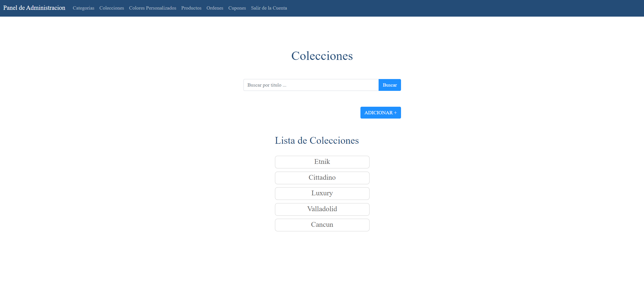Screen dimensions: 644x296
Task: Go to Categorias in the navbar
Action: [x=83, y=8]
